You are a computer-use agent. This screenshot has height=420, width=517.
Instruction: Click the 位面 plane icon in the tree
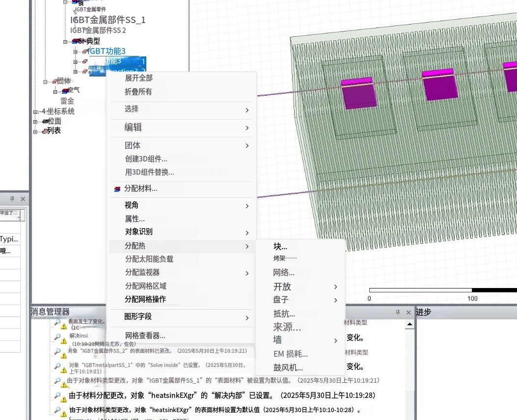click(x=45, y=121)
